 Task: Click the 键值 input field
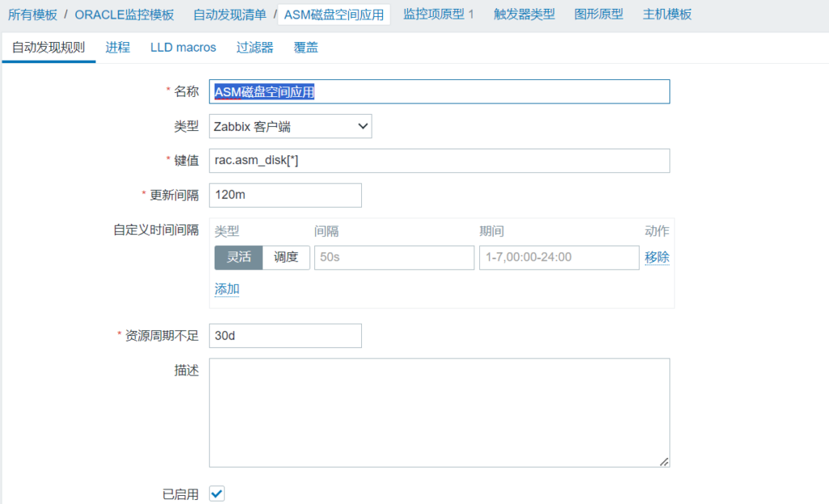click(439, 161)
